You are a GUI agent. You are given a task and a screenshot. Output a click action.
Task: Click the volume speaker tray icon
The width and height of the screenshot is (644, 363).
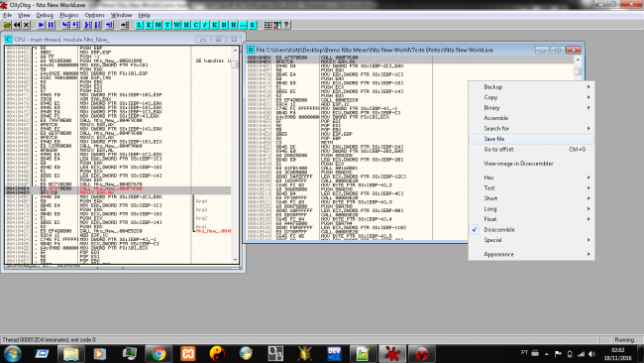click(x=591, y=353)
